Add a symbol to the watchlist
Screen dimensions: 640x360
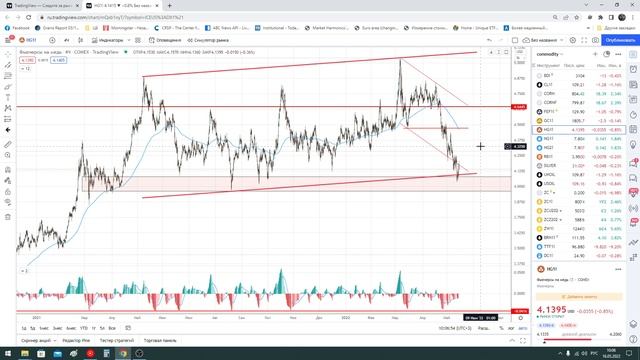point(595,54)
